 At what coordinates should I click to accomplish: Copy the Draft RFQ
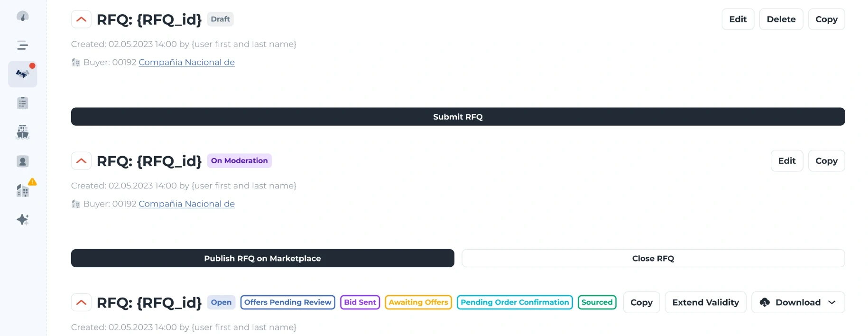[827, 19]
